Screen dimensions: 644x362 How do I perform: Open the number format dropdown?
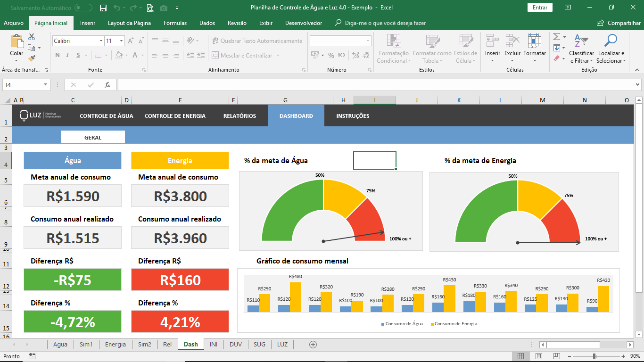(368, 41)
